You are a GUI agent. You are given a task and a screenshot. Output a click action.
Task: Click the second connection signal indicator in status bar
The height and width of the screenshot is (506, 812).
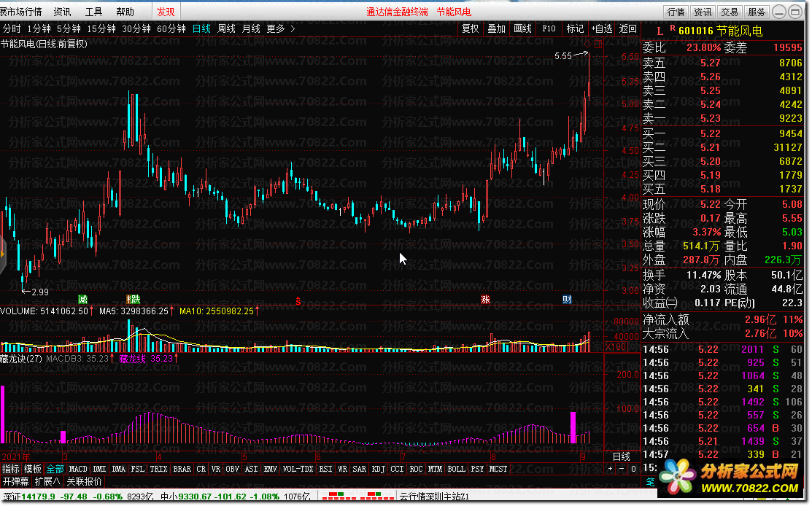tap(377, 497)
